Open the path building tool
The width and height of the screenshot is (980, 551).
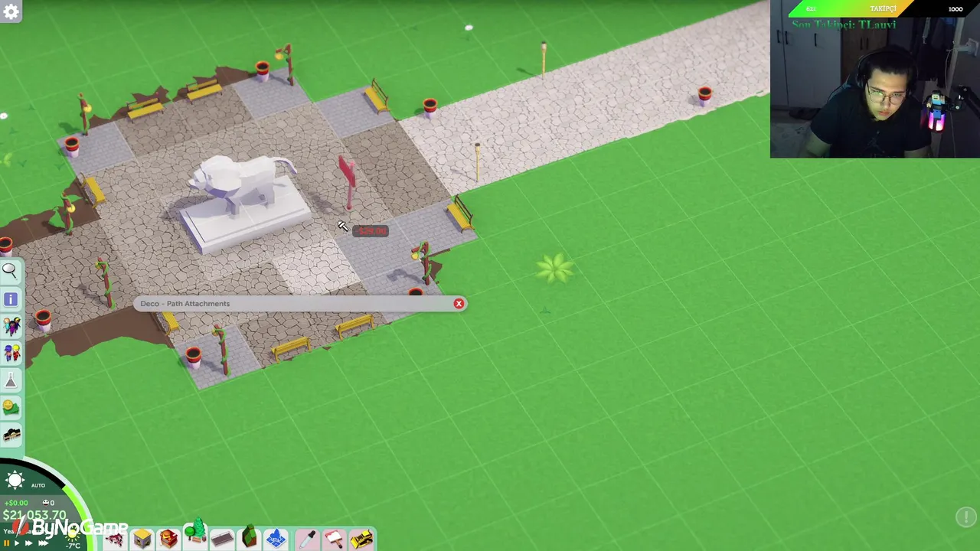pyautogui.click(x=222, y=539)
